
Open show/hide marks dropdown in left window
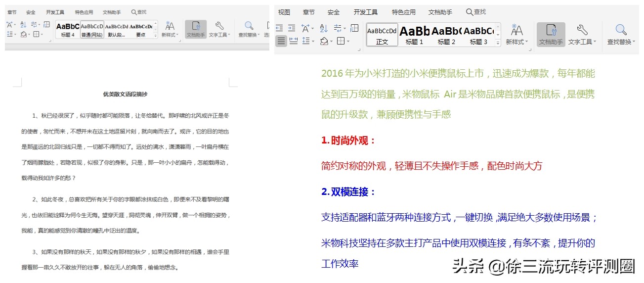click(39, 24)
